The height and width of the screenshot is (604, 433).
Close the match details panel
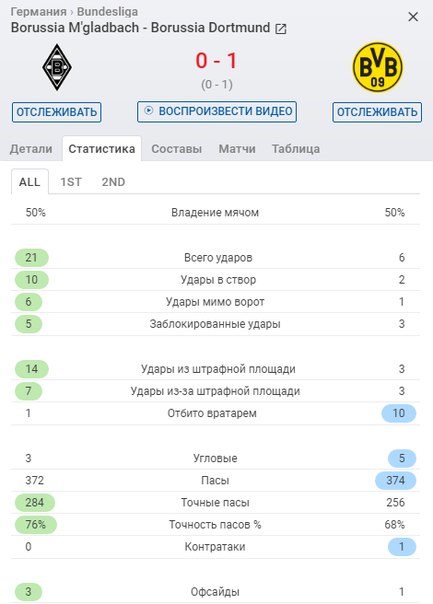pos(413,17)
